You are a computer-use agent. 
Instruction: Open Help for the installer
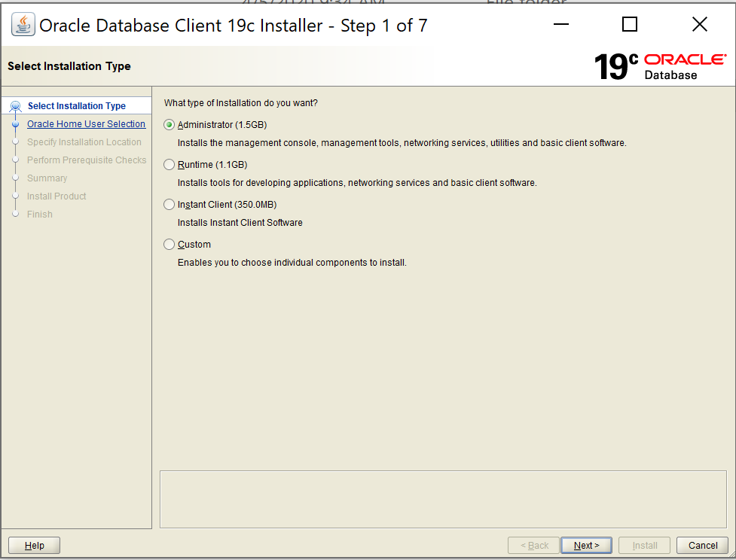34,546
